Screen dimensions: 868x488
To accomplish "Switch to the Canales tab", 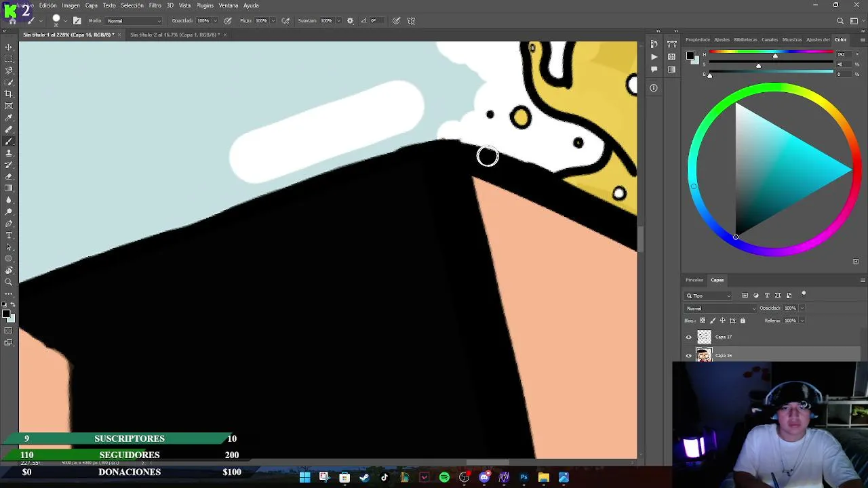I will click(770, 40).
